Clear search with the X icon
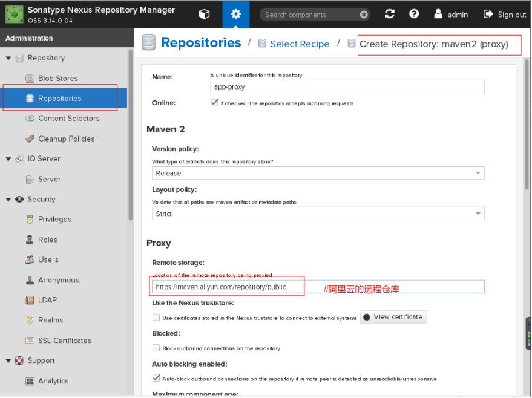The image size is (532, 398). point(363,15)
